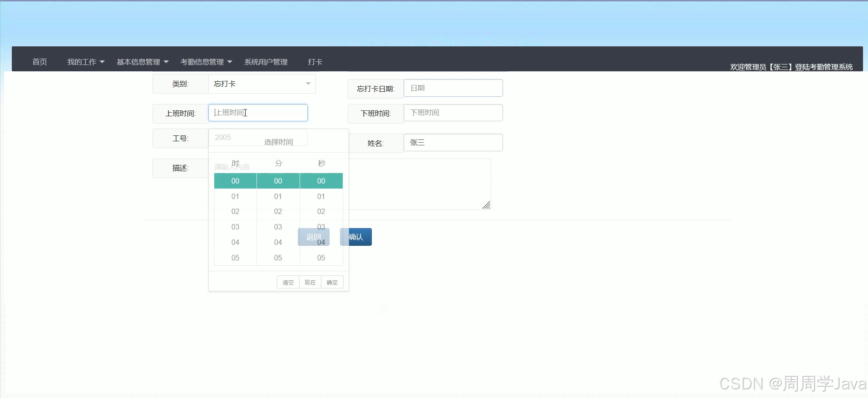Select minute 03 in the 分 column
Screen dimensions: 868x398
pos(278,227)
